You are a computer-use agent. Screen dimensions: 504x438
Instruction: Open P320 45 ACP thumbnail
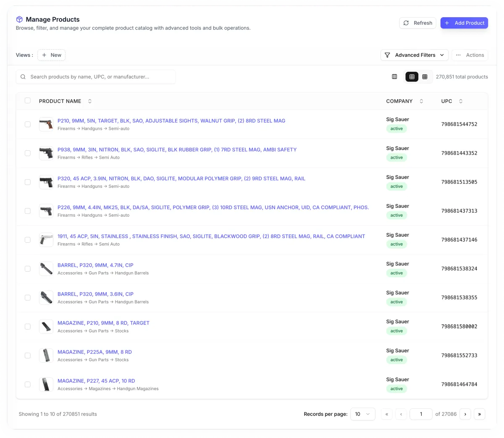click(x=46, y=182)
